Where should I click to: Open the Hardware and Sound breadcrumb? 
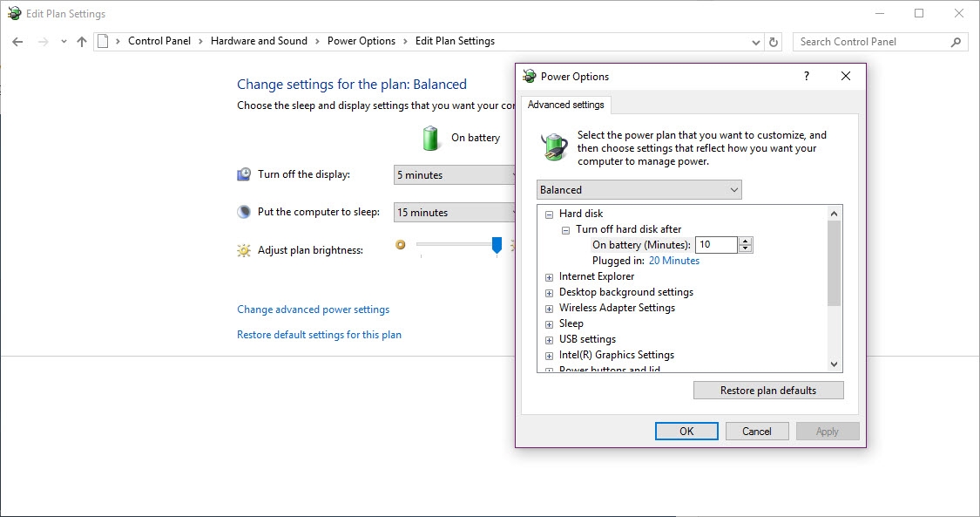coord(259,41)
